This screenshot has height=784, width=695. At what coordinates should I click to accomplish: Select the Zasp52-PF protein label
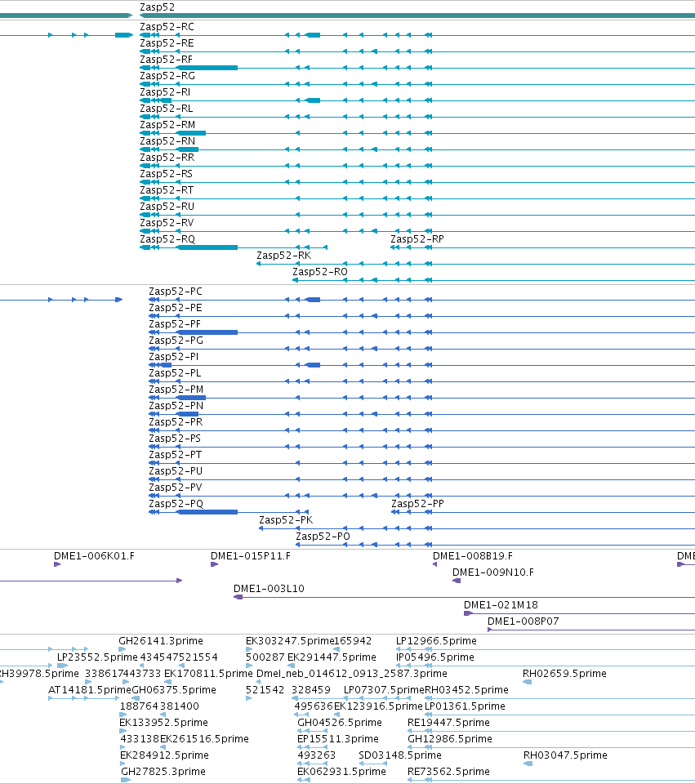click(175, 324)
